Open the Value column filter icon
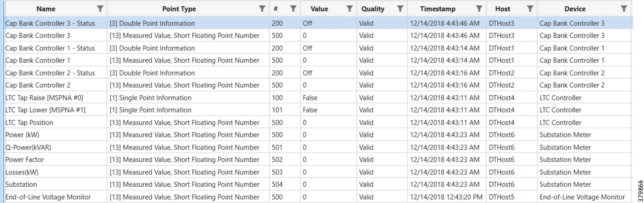644x203 pixels. pos(350,9)
